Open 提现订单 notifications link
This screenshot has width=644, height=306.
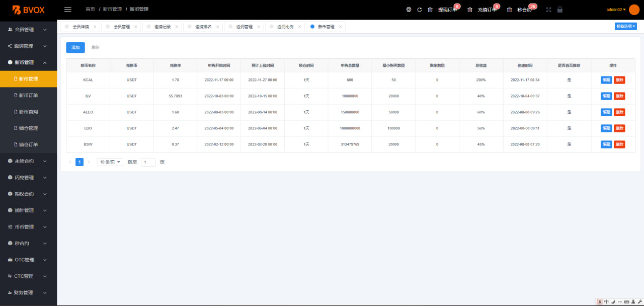click(x=448, y=10)
